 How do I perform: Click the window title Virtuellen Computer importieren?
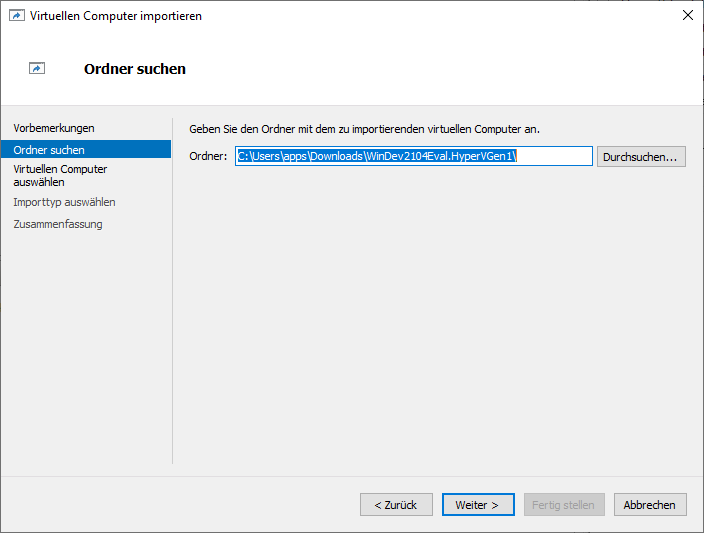115,15
